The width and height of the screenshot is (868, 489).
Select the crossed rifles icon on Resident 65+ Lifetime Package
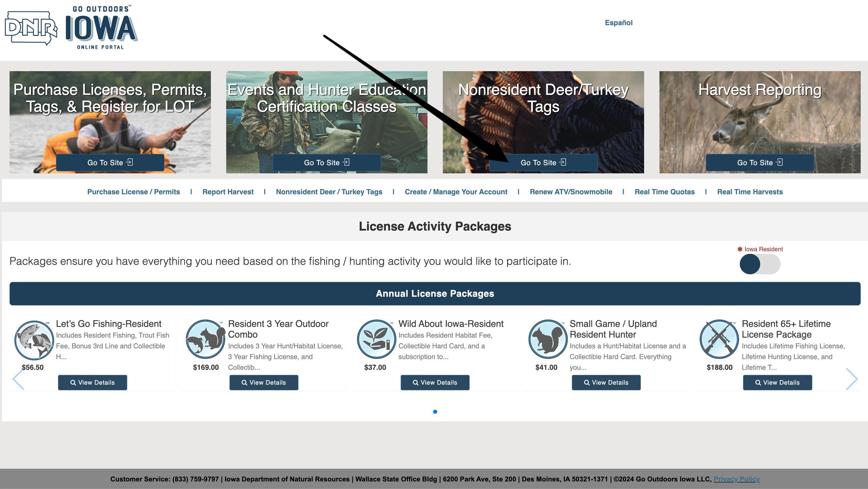click(x=719, y=339)
